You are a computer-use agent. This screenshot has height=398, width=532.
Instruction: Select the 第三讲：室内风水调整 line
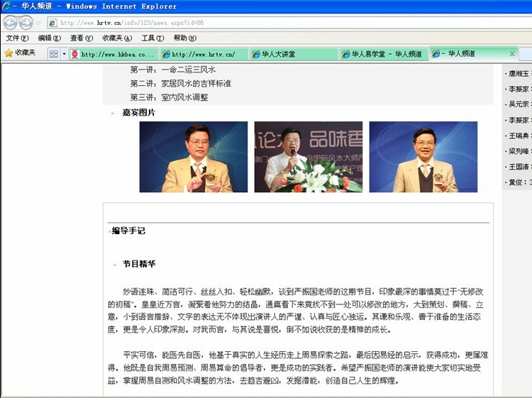point(169,97)
